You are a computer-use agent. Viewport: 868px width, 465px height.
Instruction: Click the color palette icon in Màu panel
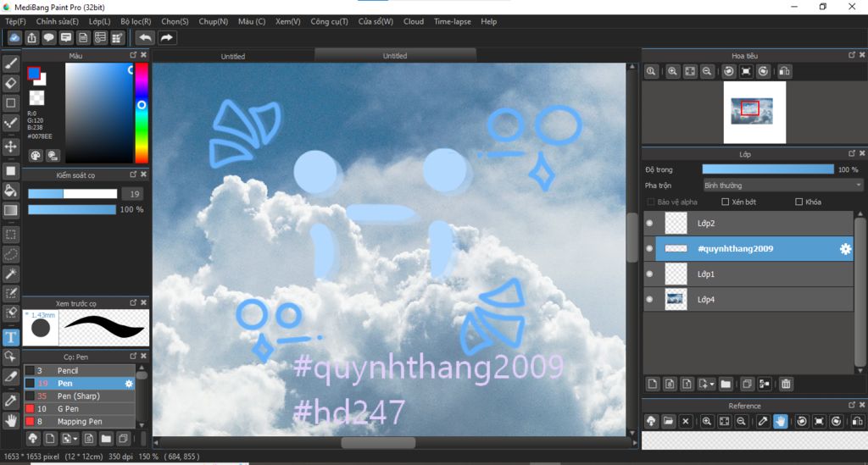point(36,155)
